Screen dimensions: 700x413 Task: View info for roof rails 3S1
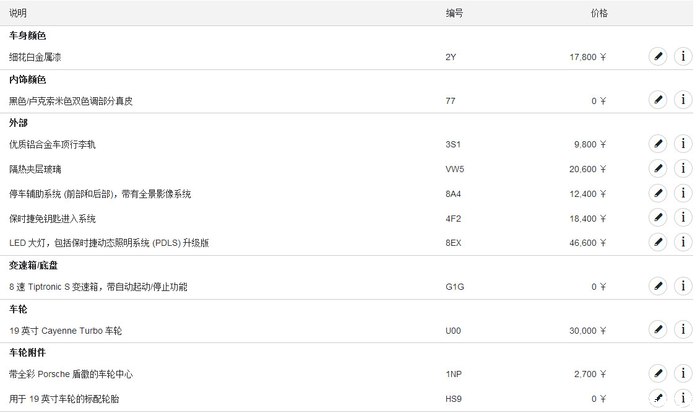coord(683,144)
